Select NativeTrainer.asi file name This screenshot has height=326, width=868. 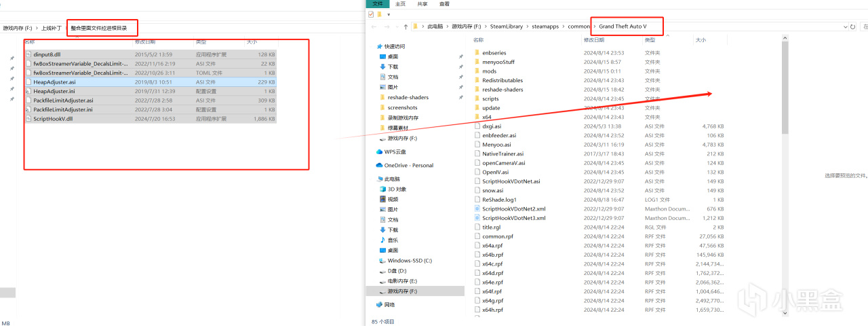(502, 153)
